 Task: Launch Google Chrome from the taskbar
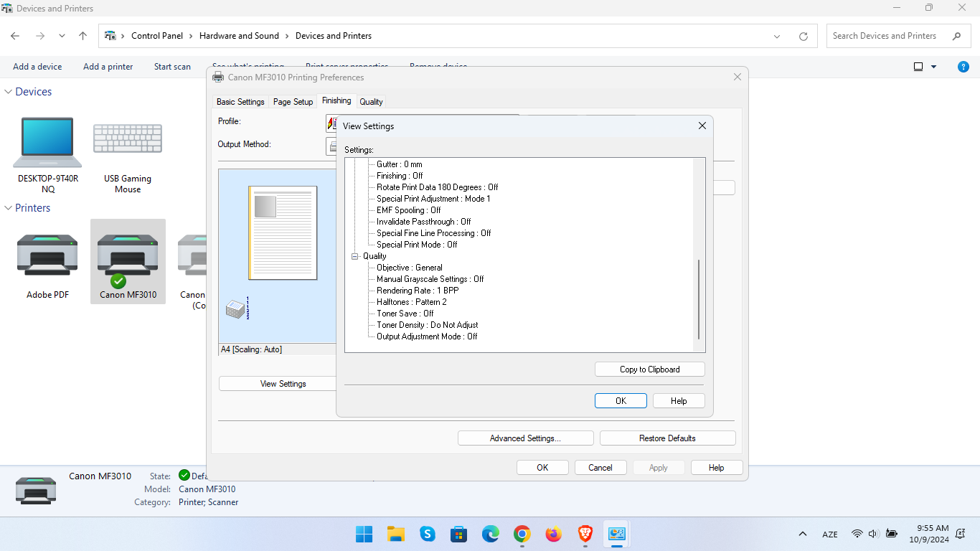522,534
